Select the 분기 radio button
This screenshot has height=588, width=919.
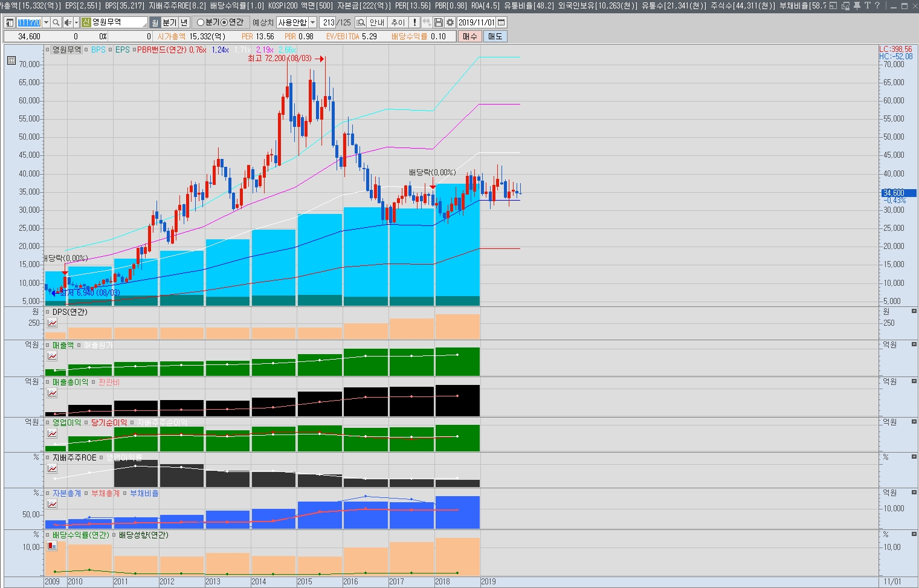201,22
